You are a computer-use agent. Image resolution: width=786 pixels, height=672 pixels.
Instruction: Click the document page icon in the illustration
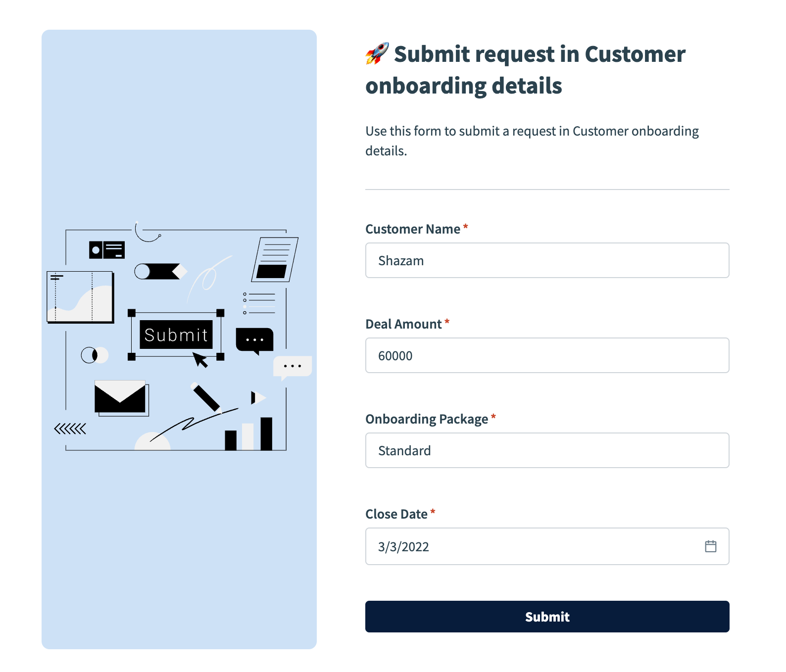pos(273,258)
